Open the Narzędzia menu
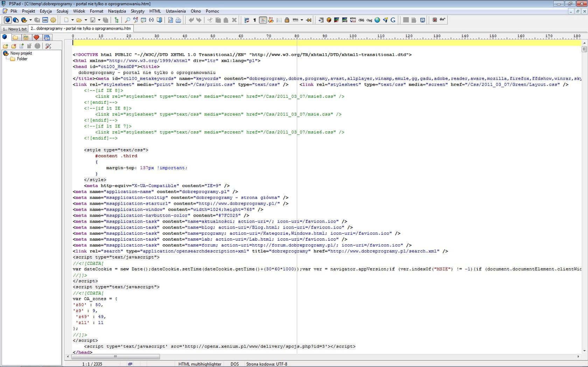The width and height of the screenshot is (588, 367). tap(117, 11)
